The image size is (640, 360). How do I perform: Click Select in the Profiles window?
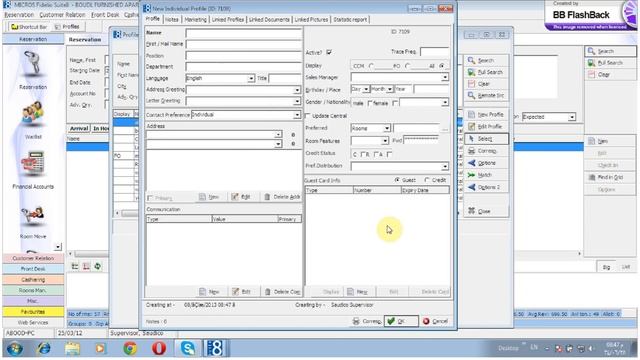pyautogui.click(x=486, y=139)
